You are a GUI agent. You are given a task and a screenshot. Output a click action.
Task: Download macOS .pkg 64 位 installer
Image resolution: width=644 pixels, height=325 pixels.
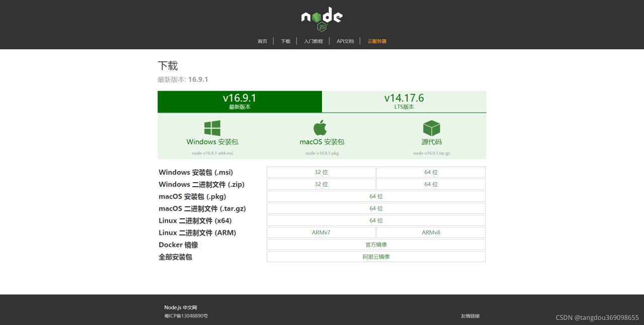coord(376,196)
